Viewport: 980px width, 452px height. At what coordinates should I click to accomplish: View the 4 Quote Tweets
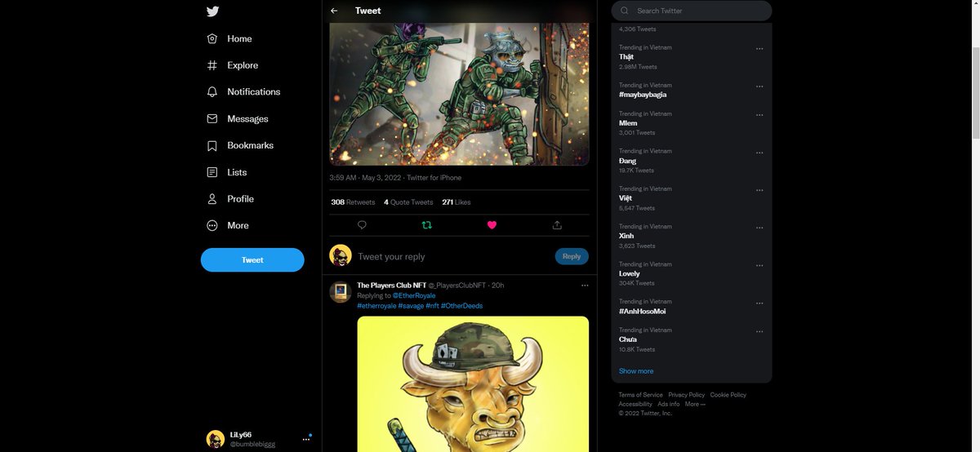(408, 202)
